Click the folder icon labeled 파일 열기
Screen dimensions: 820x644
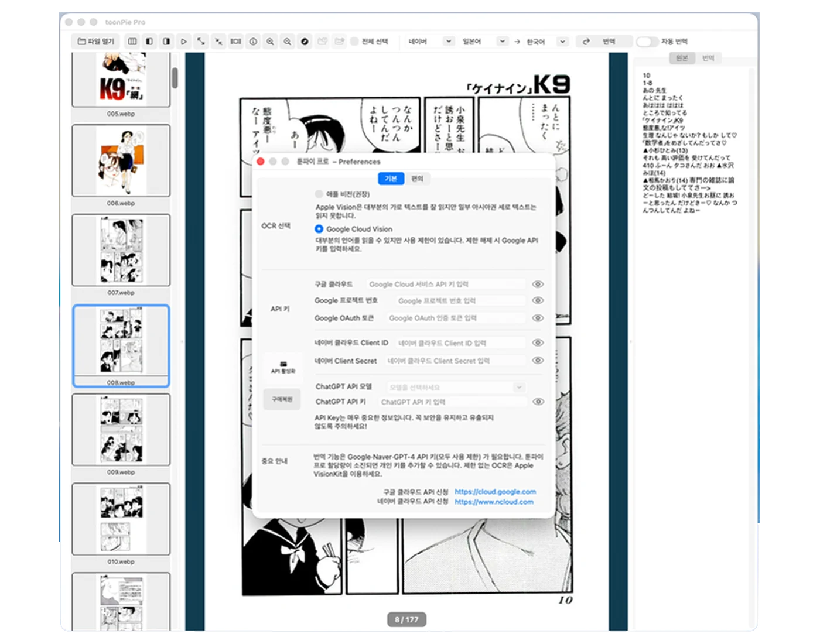96,42
